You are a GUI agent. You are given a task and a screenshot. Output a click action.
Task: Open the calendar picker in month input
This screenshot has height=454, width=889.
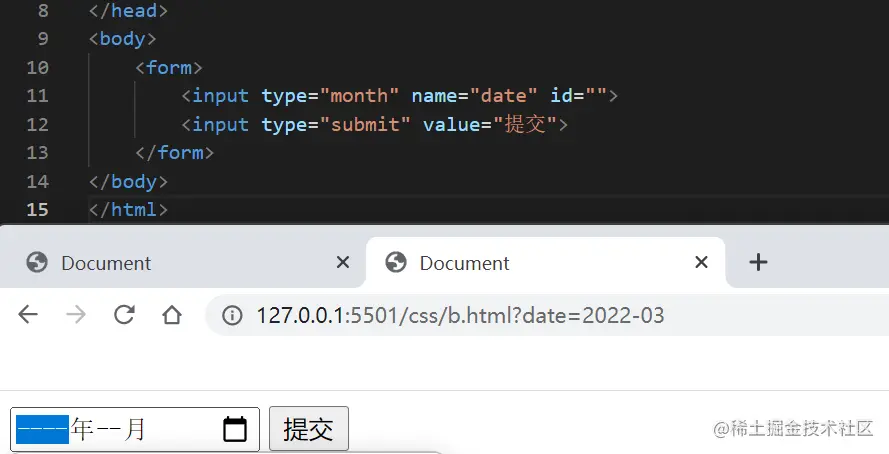235,429
